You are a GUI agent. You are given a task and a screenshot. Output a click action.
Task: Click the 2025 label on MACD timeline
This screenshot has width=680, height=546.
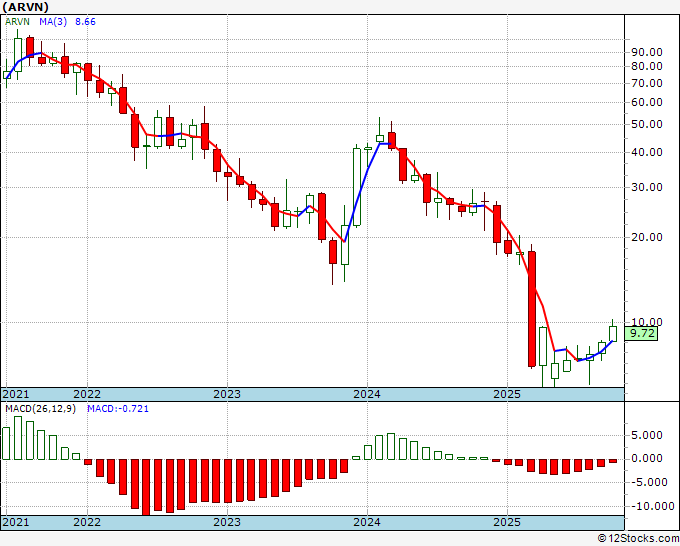507,522
